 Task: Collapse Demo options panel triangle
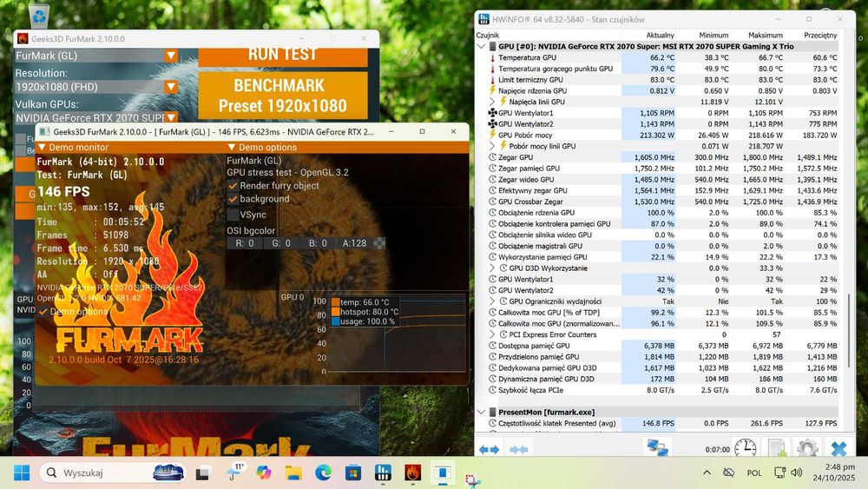(x=232, y=148)
